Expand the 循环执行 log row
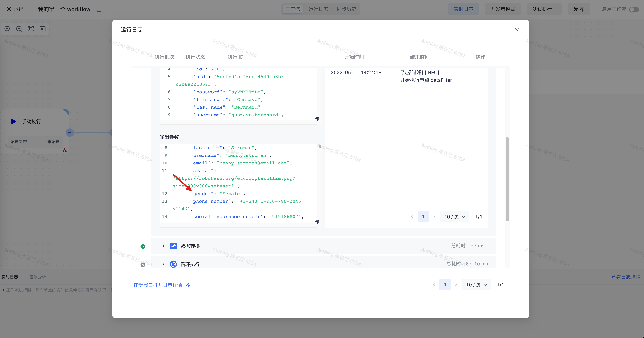The image size is (644, 338). (164, 264)
